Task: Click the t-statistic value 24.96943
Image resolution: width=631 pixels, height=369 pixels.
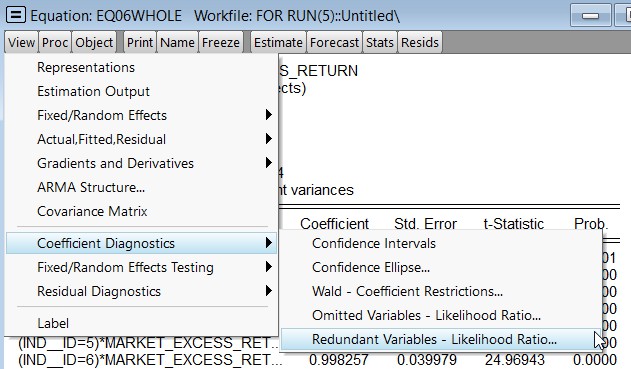Action: point(514,360)
